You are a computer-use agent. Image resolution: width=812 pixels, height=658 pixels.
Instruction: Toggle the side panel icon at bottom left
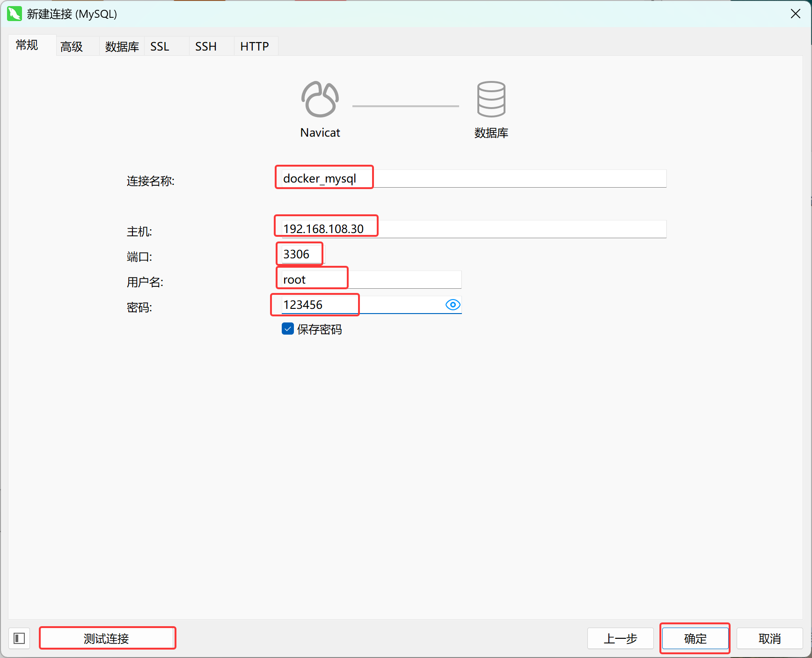(x=19, y=638)
